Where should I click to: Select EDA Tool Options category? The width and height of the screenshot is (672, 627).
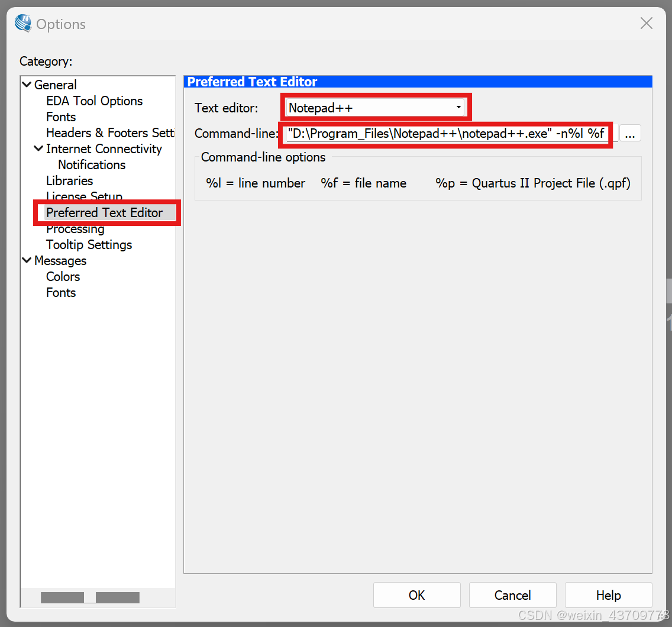(94, 101)
